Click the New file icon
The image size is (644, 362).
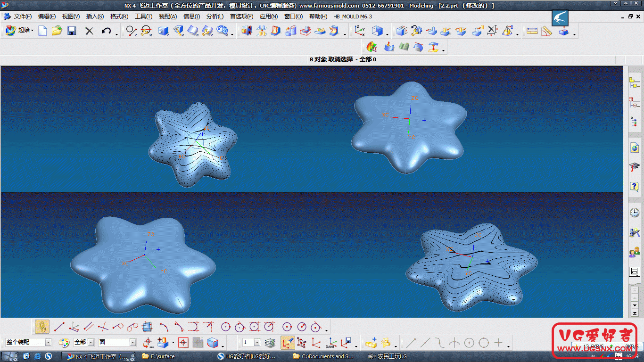43,31
